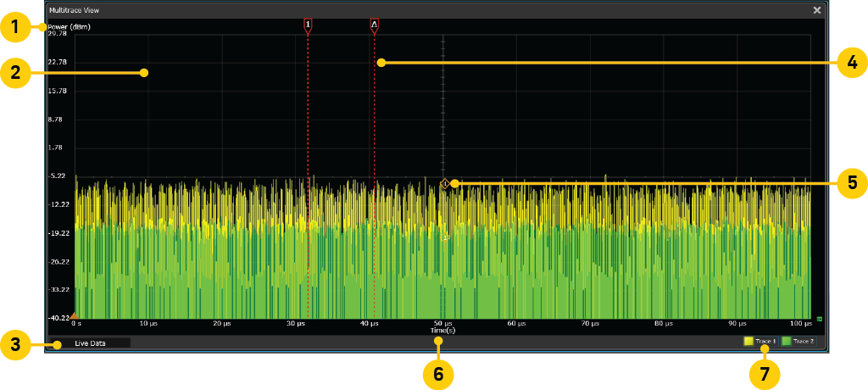The image size is (868, 390).
Task: Click the 22.78 value on power axis
Action: [58, 62]
